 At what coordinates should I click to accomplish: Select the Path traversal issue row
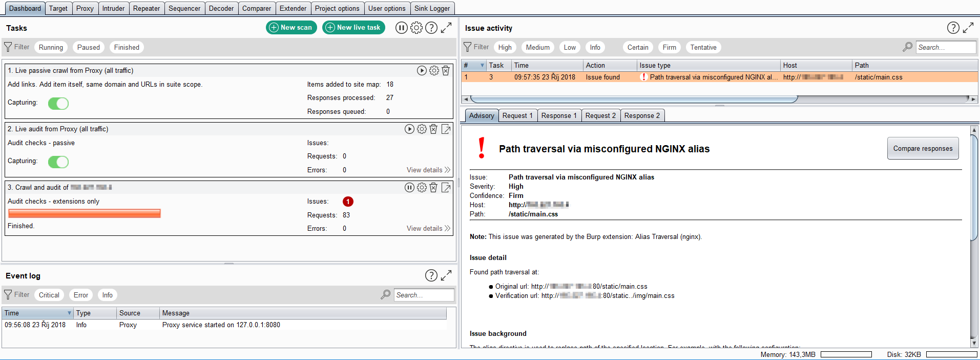click(720, 77)
